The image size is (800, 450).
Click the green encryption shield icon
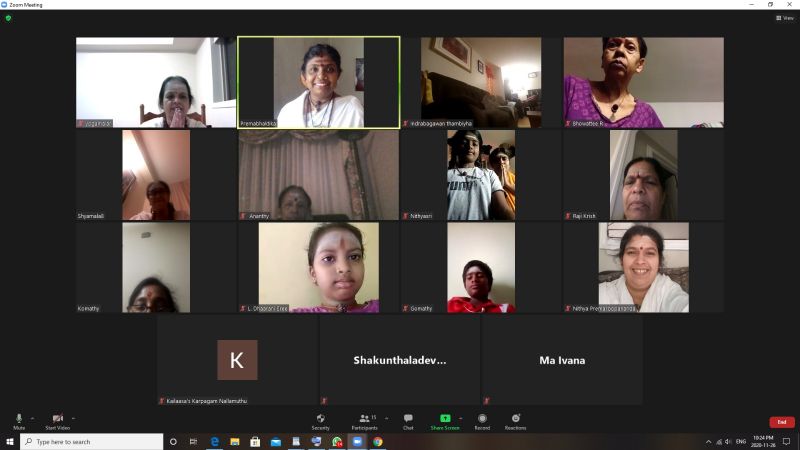8,18
